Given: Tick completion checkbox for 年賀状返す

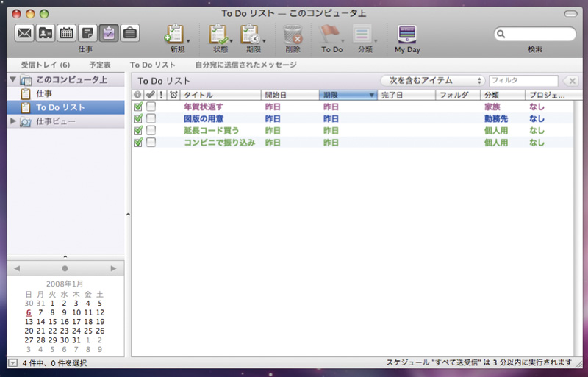Looking at the screenshot, I should (151, 107).
